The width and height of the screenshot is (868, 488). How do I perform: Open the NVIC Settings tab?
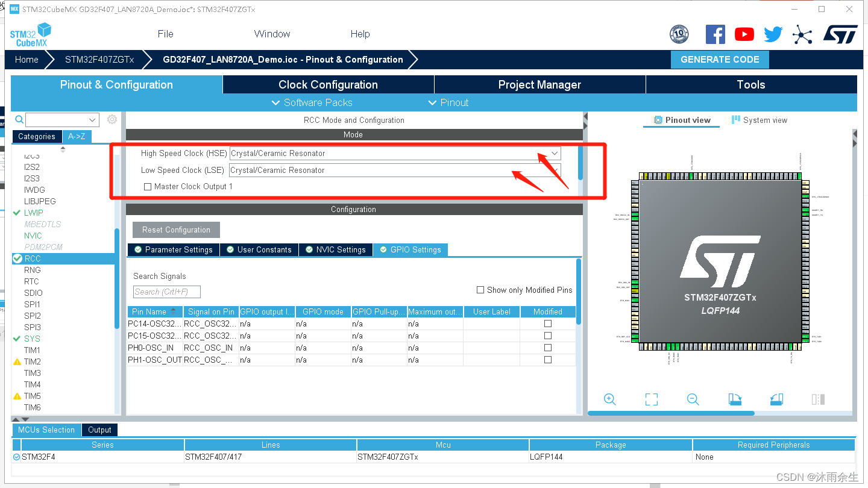pos(336,249)
